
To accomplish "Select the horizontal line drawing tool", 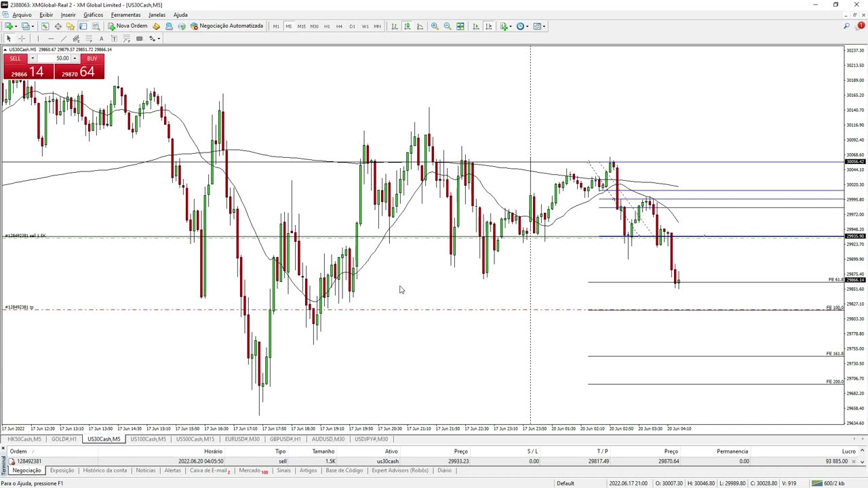I will pyautogui.click(x=51, y=39).
